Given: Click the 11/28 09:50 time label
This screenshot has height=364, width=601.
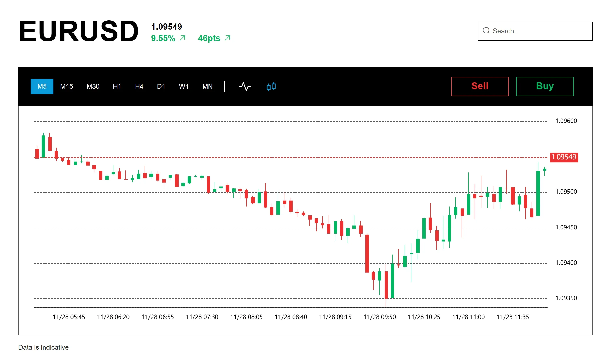Looking at the screenshot, I should click(380, 317).
